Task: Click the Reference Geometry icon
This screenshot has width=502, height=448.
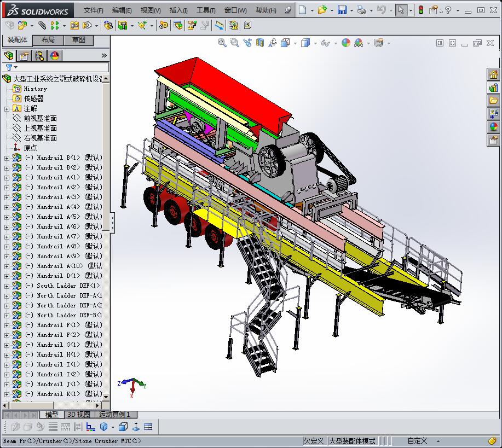Action: click(x=142, y=25)
